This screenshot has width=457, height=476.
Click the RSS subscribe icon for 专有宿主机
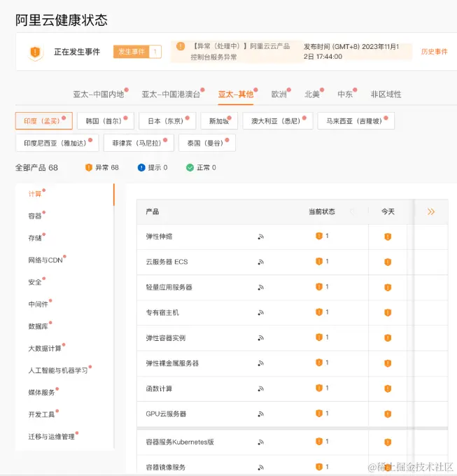pos(260,313)
